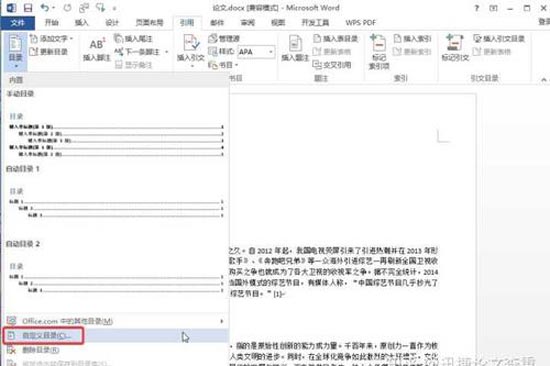Pick the 手动目录 preview thumbnail
550x366 pixels.
116,135
